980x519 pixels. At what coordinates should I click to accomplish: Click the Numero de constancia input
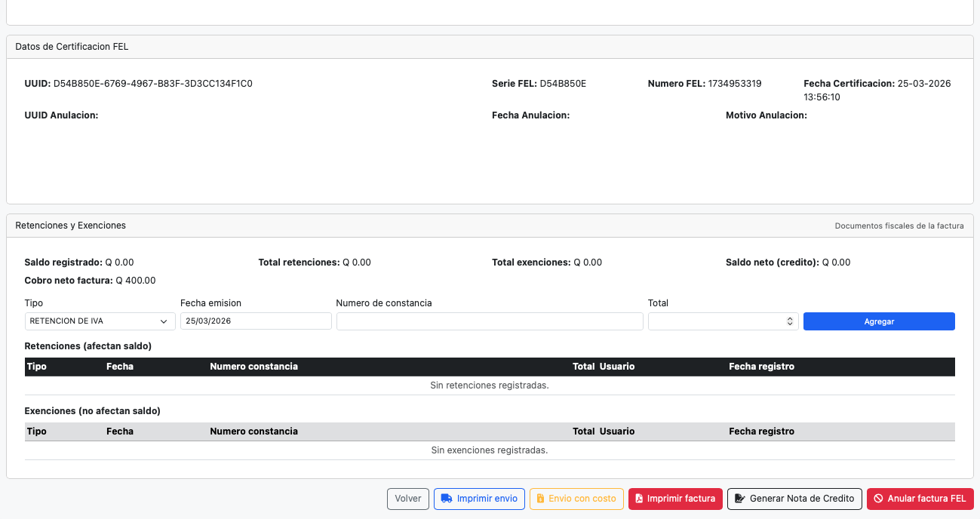pos(489,321)
